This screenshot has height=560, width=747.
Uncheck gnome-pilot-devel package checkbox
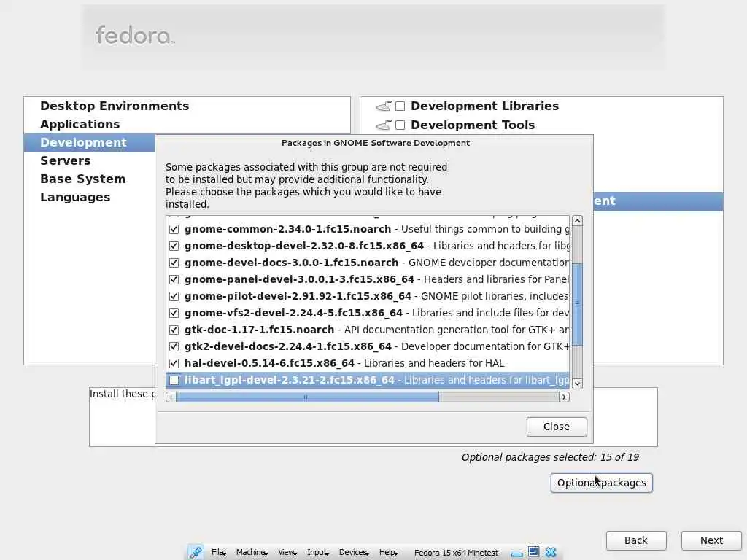pyautogui.click(x=174, y=296)
